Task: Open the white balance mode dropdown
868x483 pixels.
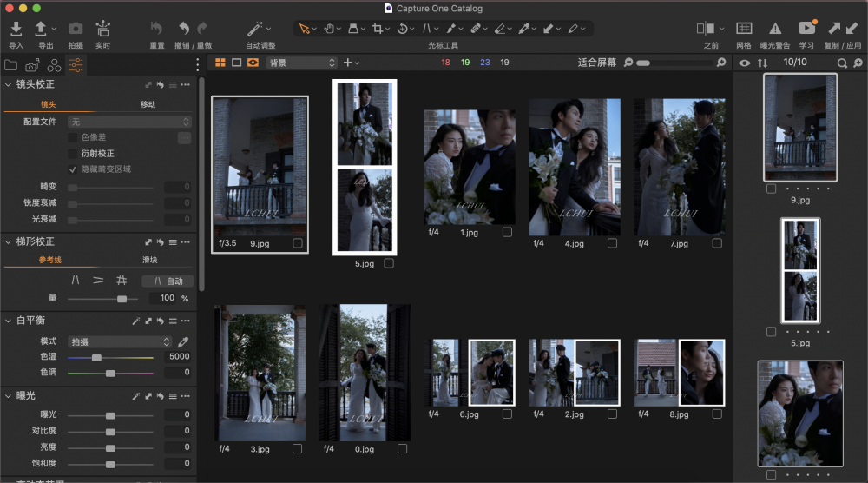Action: pos(120,342)
